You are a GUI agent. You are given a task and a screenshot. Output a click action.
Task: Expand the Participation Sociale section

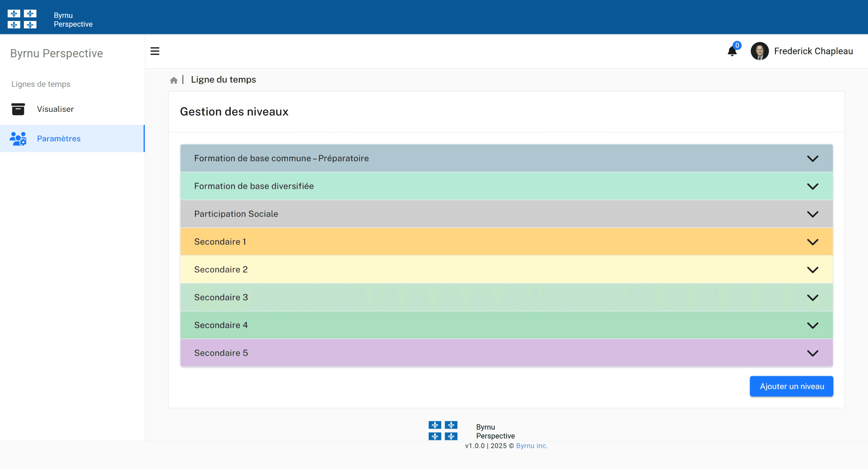tap(813, 214)
